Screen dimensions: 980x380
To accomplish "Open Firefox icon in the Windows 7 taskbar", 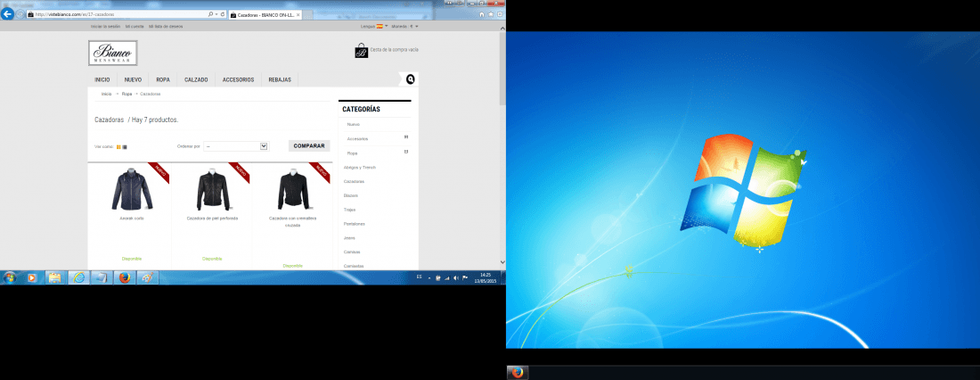I will (124, 278).
